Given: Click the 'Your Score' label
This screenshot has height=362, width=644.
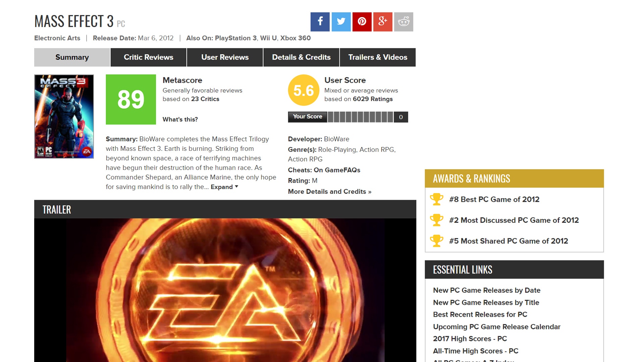Looking at the screenshot, I should (307, 117).
